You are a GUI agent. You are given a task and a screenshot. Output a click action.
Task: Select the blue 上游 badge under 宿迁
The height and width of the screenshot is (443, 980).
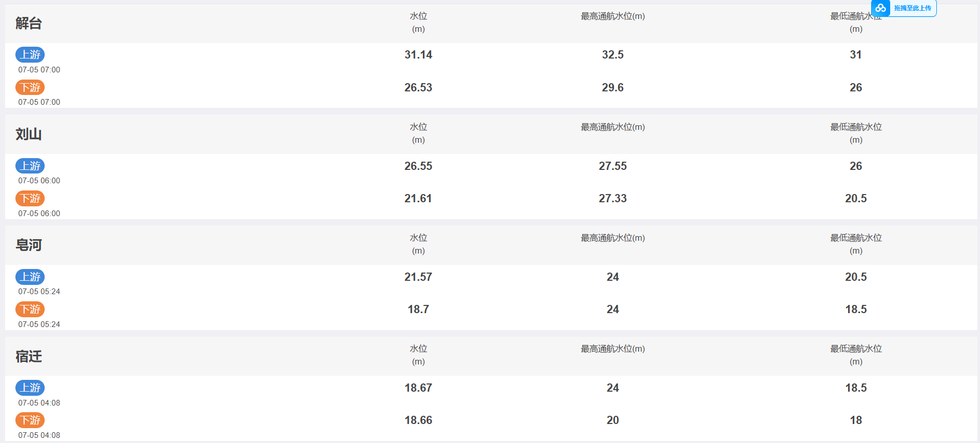[30, 388]
